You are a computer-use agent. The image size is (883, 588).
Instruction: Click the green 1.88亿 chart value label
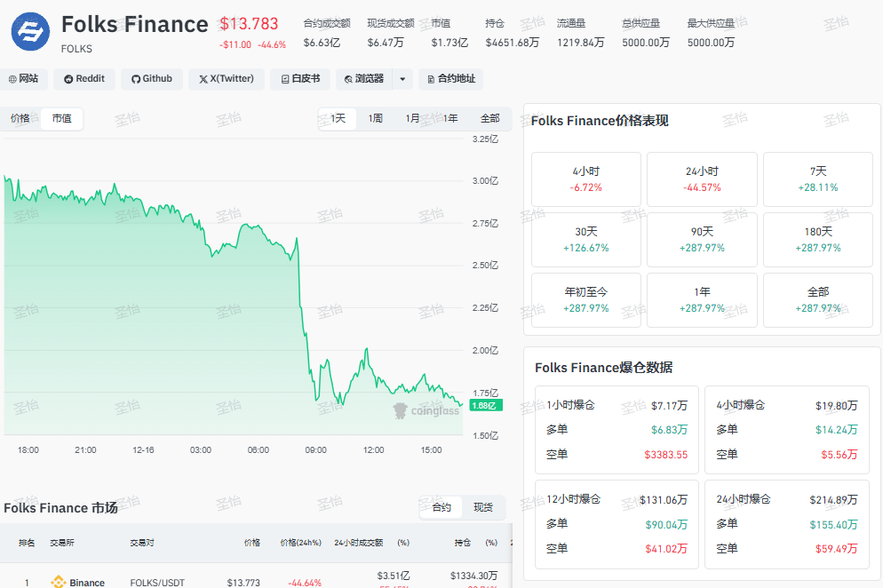[488, 406]
